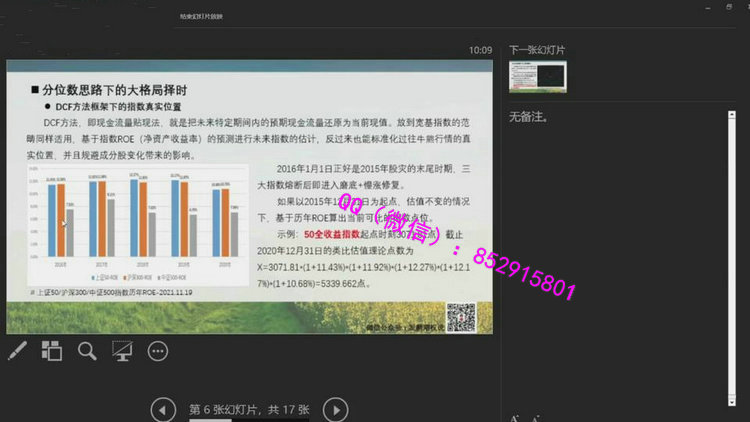Screen dimensions: 750x422
Task: Open the see all slides grid view
Action: [52, 351]
